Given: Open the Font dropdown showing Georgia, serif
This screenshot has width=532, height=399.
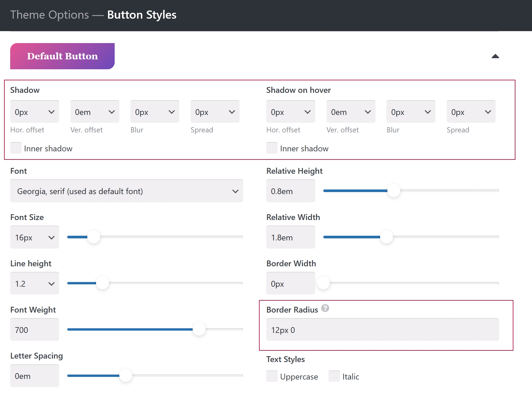Looking at the screenshot, I should [x=127, y=191].
